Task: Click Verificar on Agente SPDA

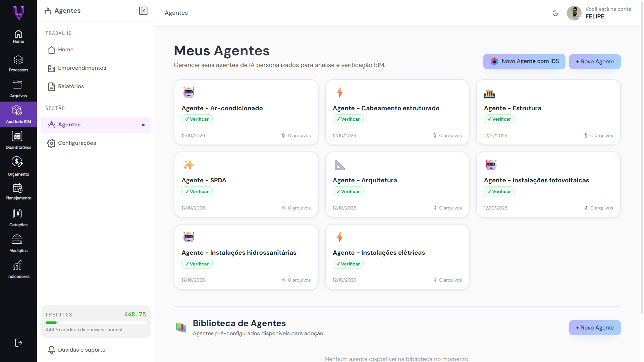Action: tap(197, 191)
